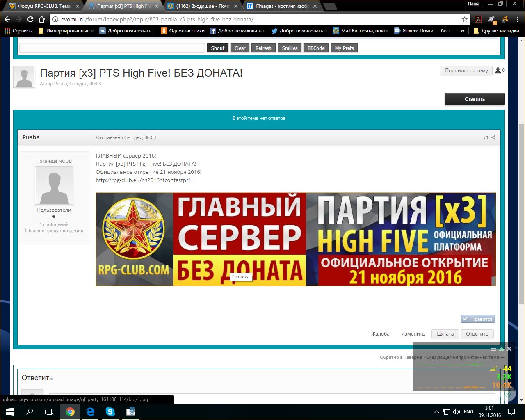Viewport: 525px width, 420px height.
Task: Open the red PDF extension icon
Action: coord(478,19)
